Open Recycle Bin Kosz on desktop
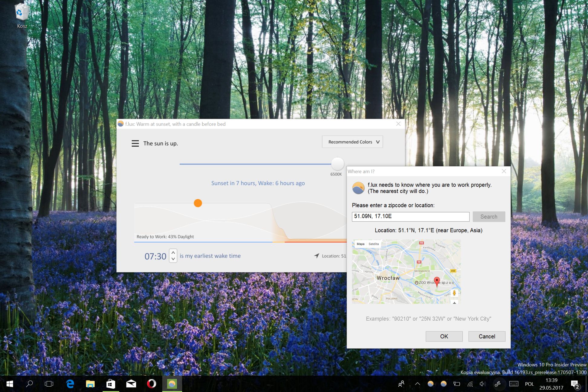The width and height of the screenshot is (588, 392). [x=22, y=15]
